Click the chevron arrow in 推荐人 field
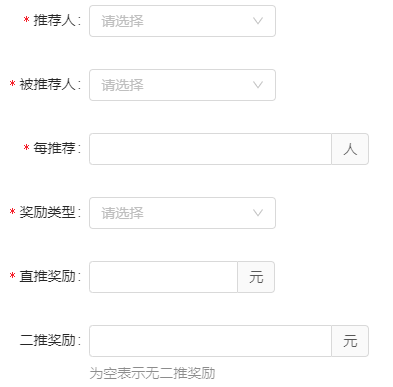Screen dimensions: 393x387 pos(258,21)
